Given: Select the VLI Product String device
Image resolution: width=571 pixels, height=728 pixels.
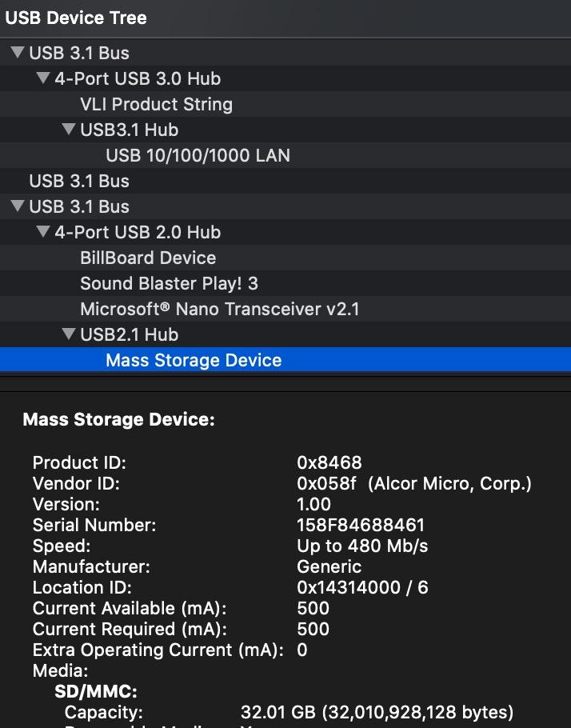Looking at the screenshot, I should (x=156, y=104).
